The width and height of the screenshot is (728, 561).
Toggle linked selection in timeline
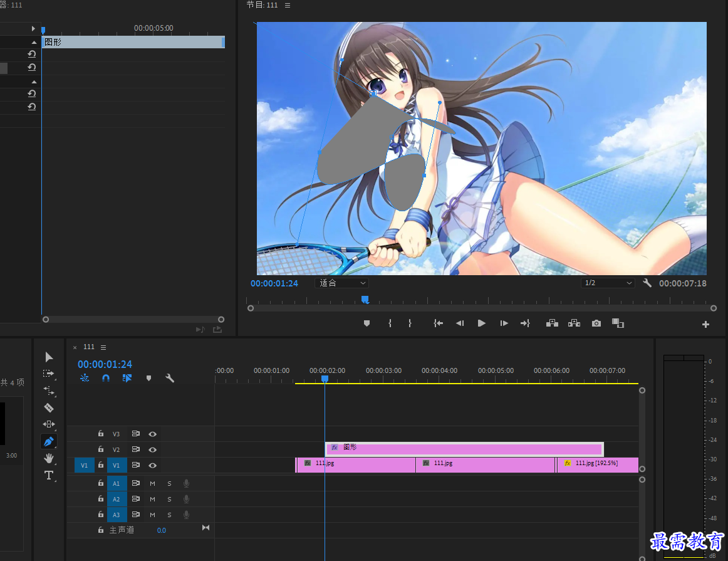(x=127, y=378)
